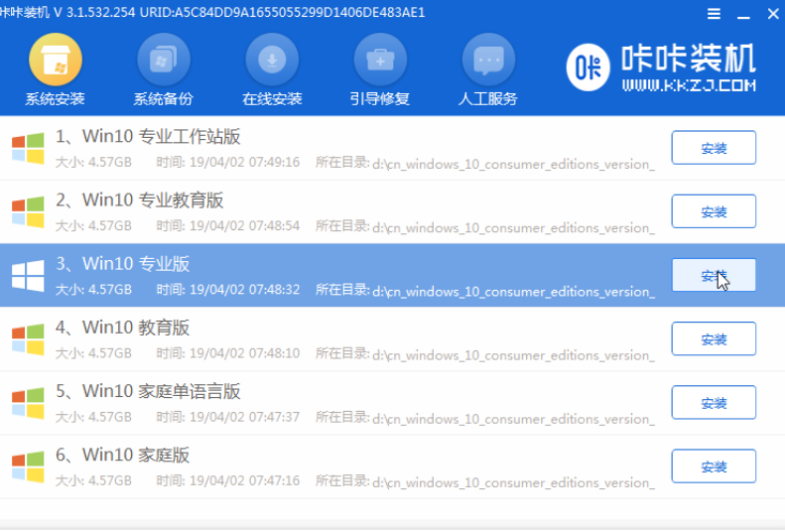
Task: Open the 引导修复 toolbox icon
Action: pyautogui.click(x=380, y=60)
